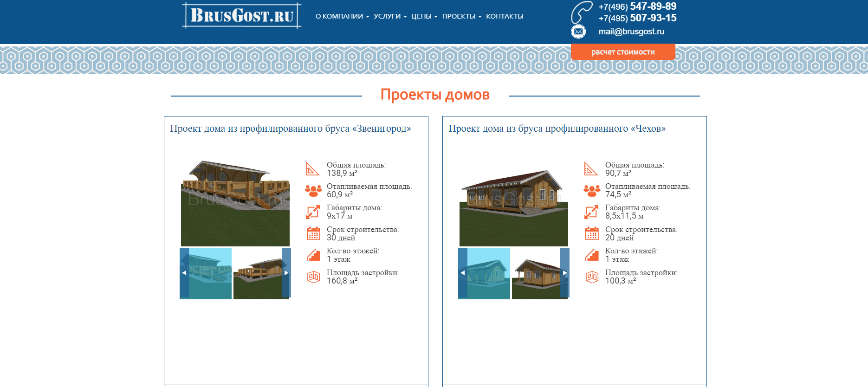The width and height of the screenshot is (868, 387).
Task: Click the total area ruler icon for Звенигород
Action: pos(312,169)
